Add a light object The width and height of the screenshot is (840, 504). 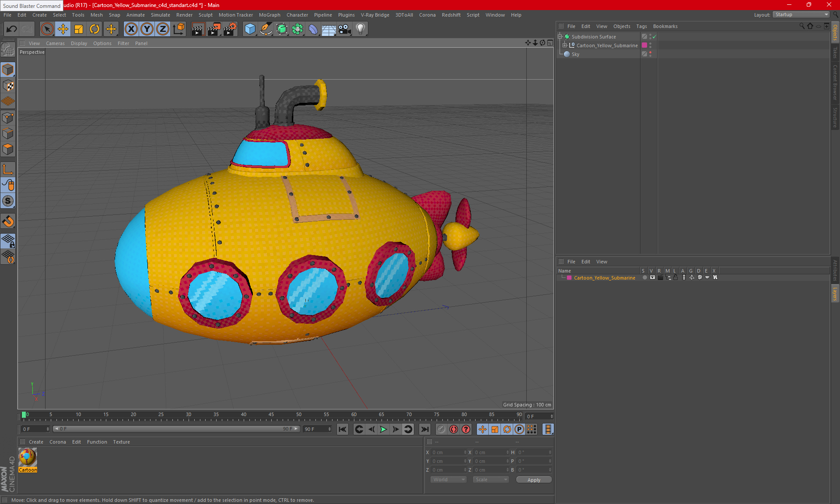click(x=360, y=29)
